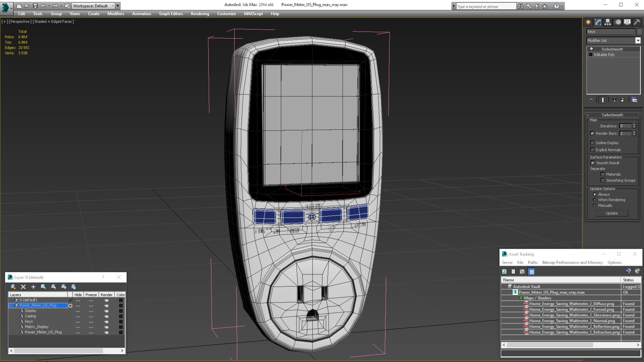644x362 pixels.
Task: Click the Save File toolbar icon
Action: pos(35,6)
